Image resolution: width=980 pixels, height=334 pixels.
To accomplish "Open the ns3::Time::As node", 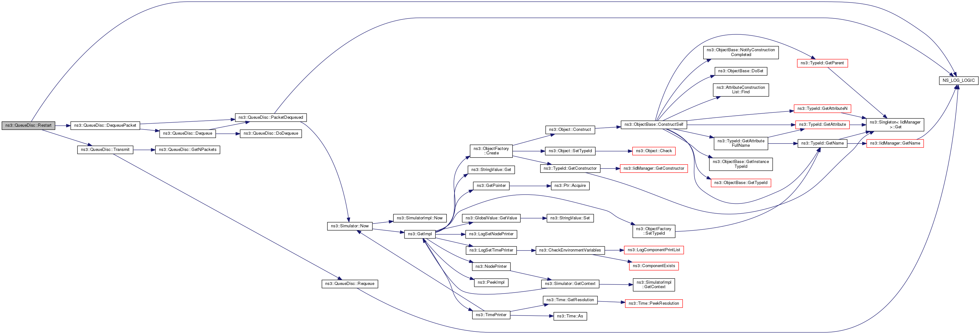I will pos(570,316).
